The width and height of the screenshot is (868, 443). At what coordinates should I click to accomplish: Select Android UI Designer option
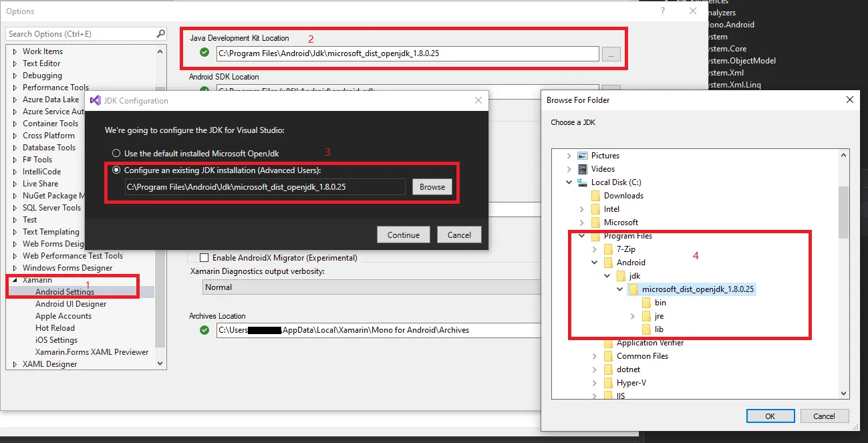[x=71, y=304]
